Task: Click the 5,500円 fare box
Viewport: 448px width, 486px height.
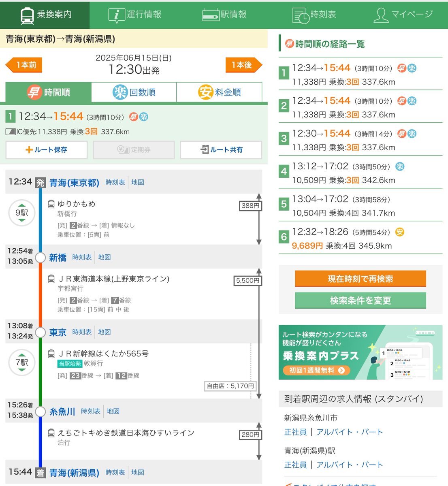Action: tap(248, 281)
